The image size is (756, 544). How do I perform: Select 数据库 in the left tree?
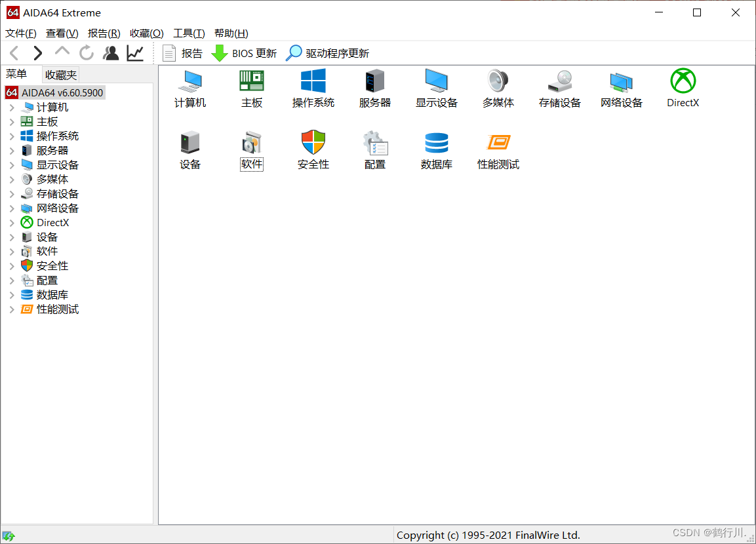[x=45, y=295]
